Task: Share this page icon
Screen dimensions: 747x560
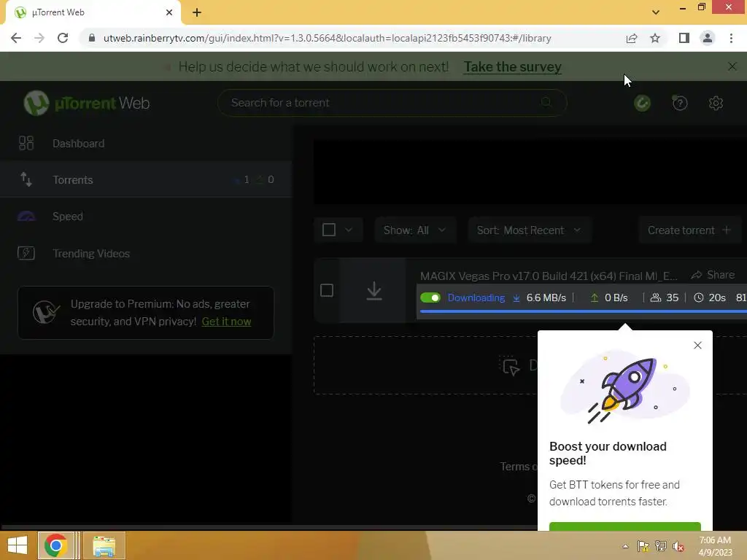Action: (x=632, y=38)
